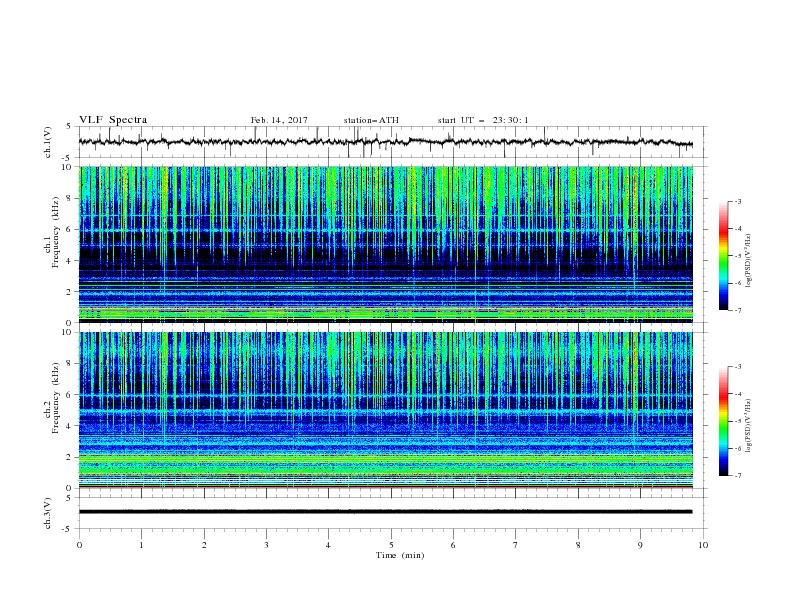792x612 pixels.
Task: Click time-axis tick label "4"
Action: [x=328, y=545]
